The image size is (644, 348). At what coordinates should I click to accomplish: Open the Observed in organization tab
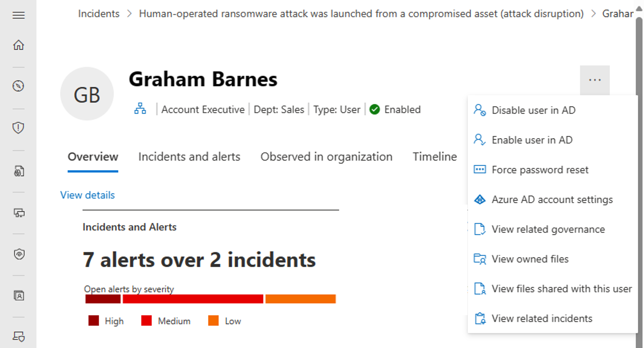tap(327, 156)
